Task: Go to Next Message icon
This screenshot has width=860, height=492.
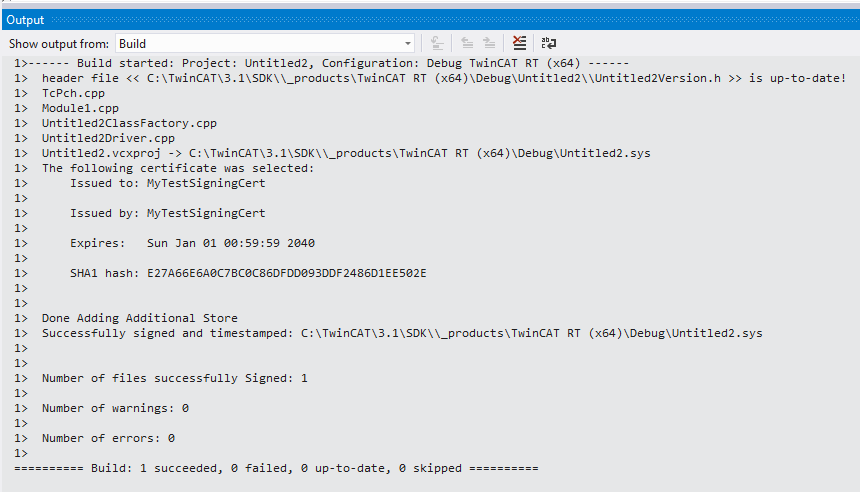Action: pos(489,43)
